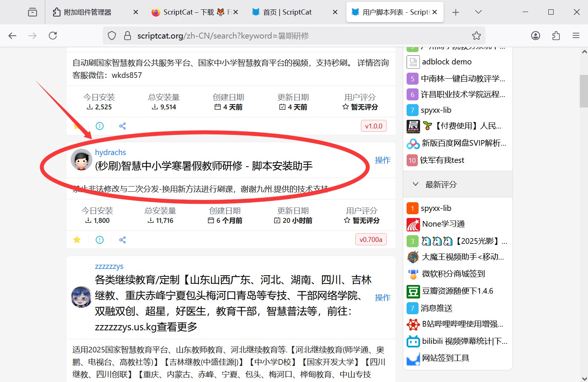The height and width of the screenshot is (382, 588).
Task: Click the shield tracking protection icon
Action: (x=112, y=36)
